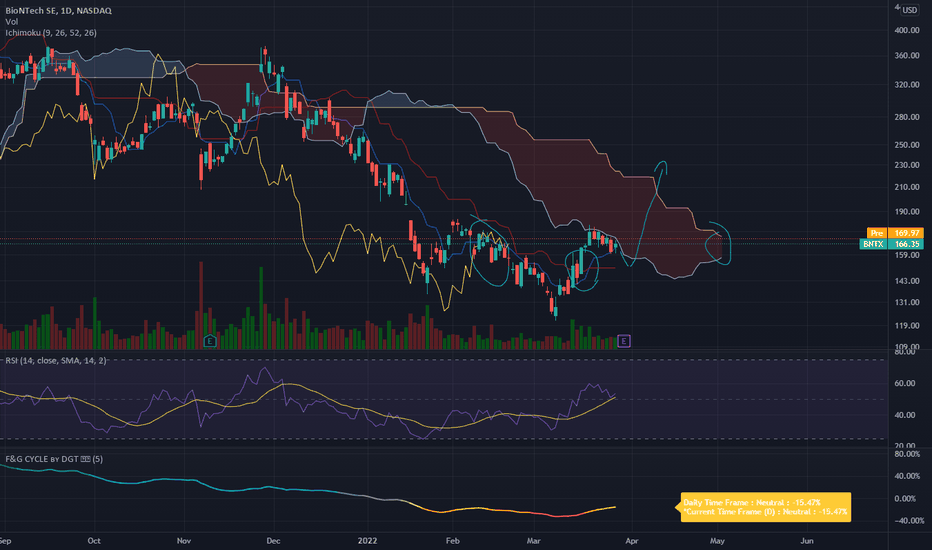Click the yellow Daily Time Frame Neutral label

pos(766,507)
